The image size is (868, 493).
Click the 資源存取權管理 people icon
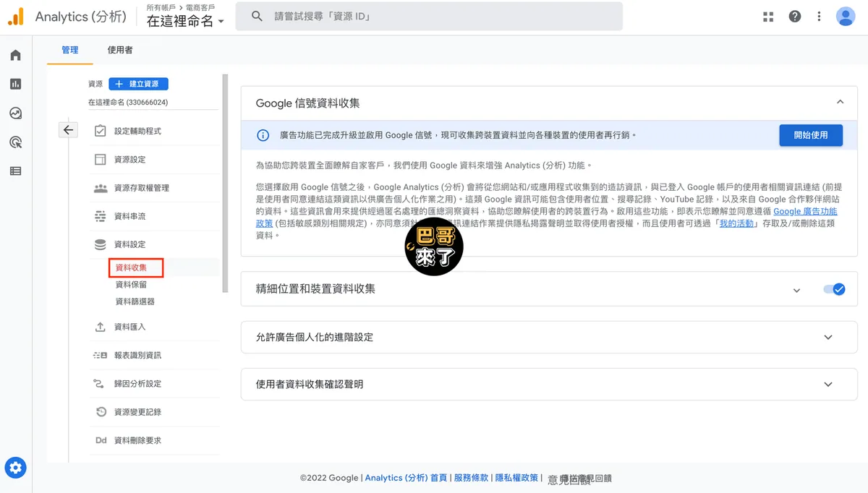pyautogui.click(x=101, y=188)
